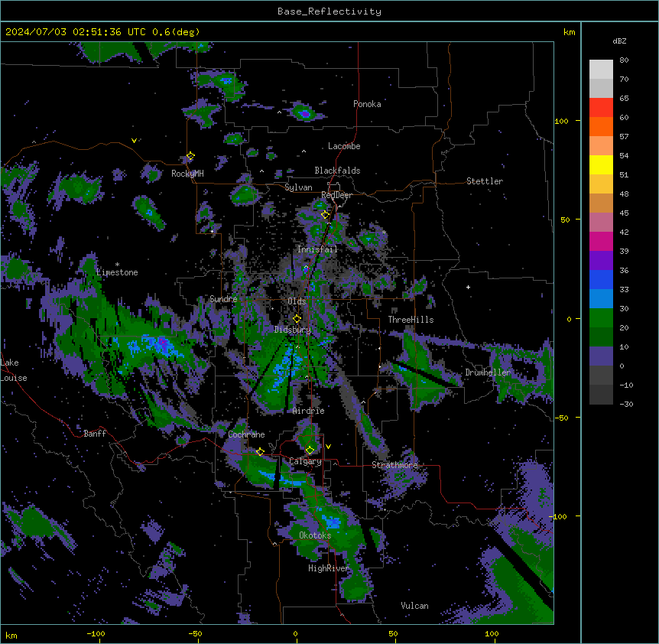659x644 pixels.
Task: Click the km unit label at top right
Action: pyautogui.click(x=569, y=32)
